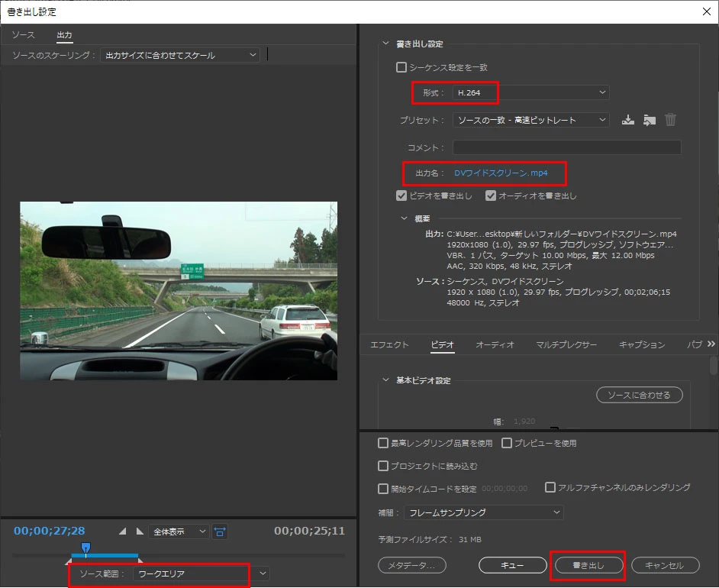The image size is (719, 588).
Task: Click the ソースに合わせる button
Action: pyautogui.click(x=639, y=395)
